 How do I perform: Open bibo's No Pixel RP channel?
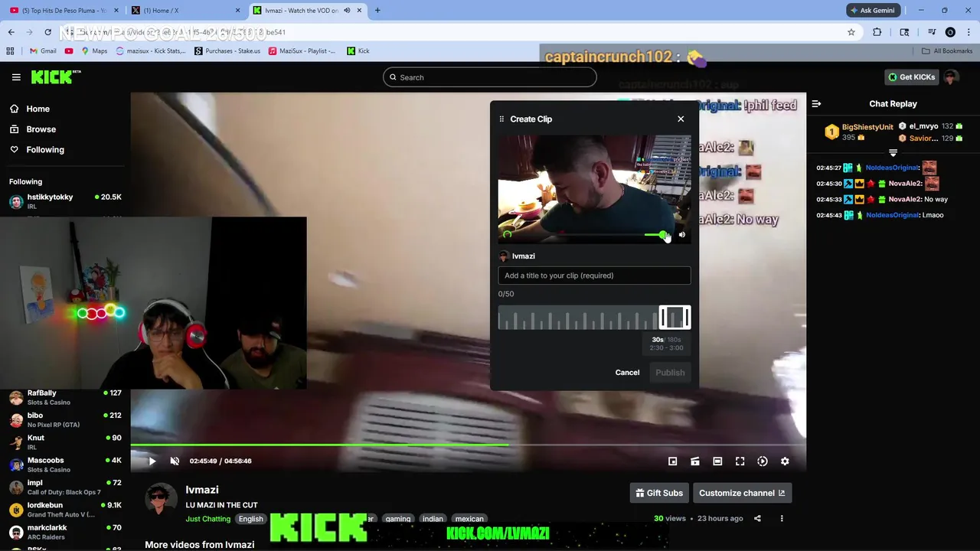65,420
